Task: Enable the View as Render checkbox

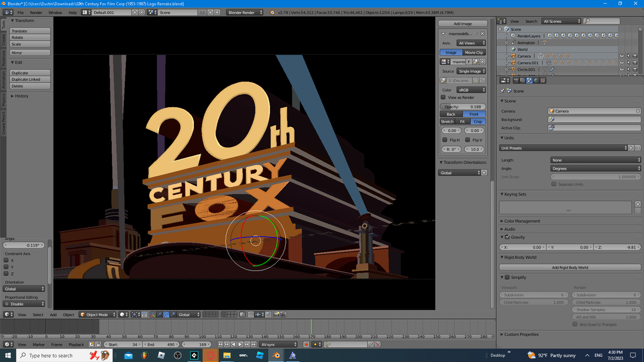Action: 443,97
